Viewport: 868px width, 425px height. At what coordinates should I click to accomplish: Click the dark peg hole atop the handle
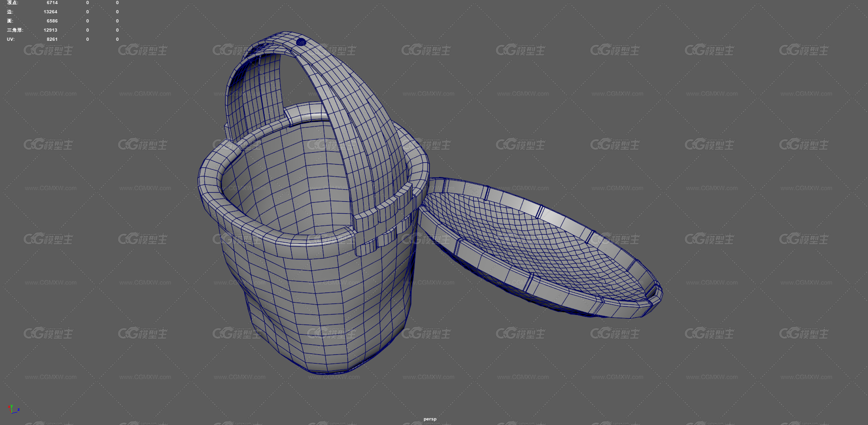[x=301, y=42]
